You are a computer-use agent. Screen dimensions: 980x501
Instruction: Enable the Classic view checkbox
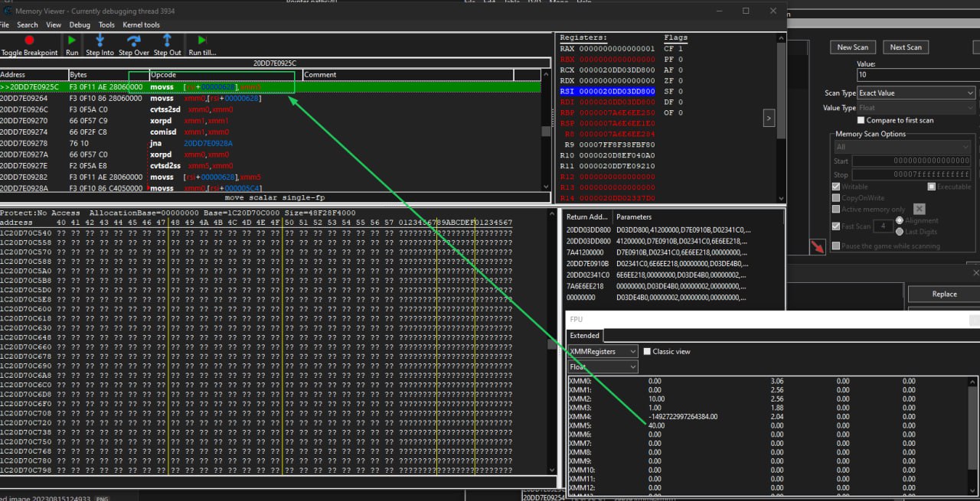(648, 352)
